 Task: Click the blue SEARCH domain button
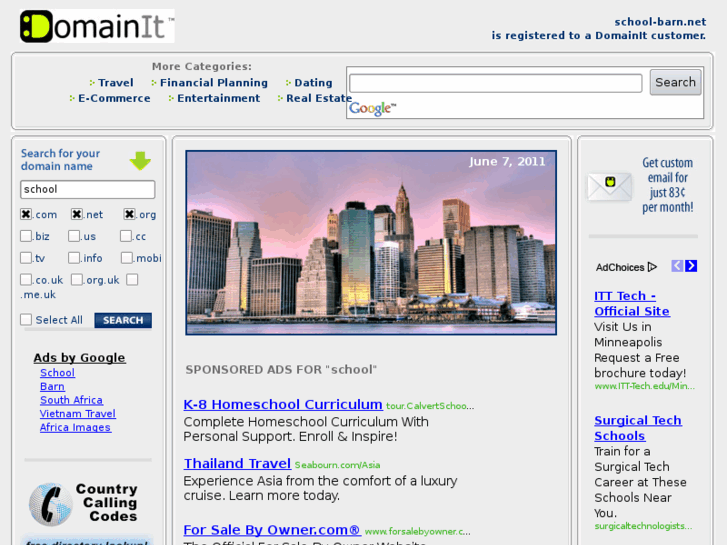[123, 320]
